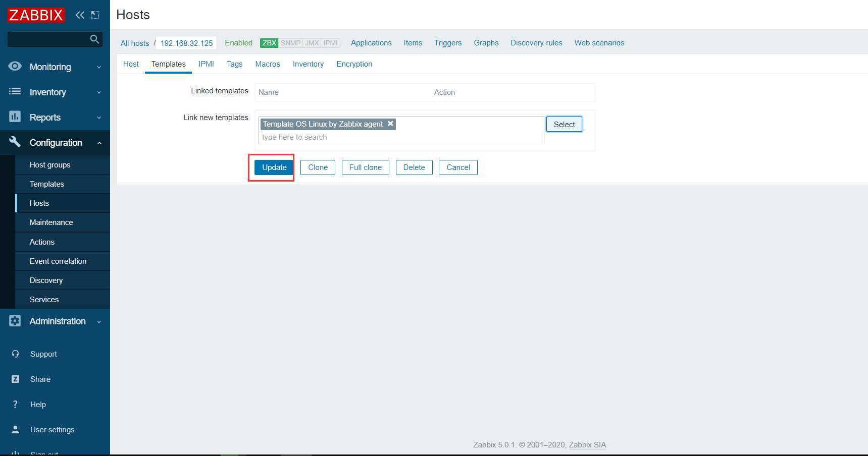Image resolution: width=868 pixels, height=456 pixels.
Task: Click the search magnifier icon
Action: (94, 39)
